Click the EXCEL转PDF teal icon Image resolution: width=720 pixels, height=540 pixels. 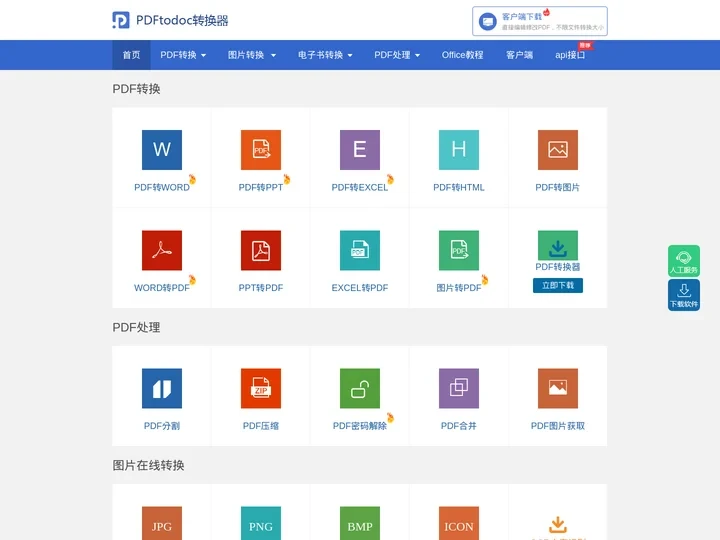pyautogui.click(x=360, y=250)
